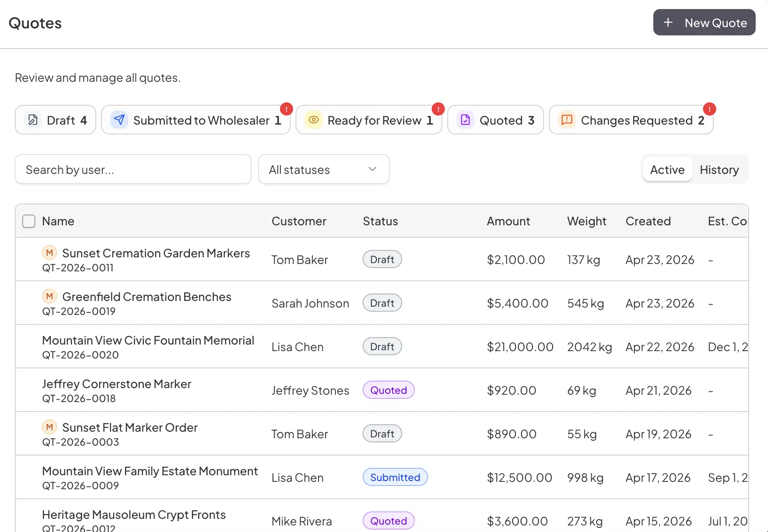Apply the Quoted 3 filter
The width and height of the screenshot is (768, 532).
coord(495,120)
